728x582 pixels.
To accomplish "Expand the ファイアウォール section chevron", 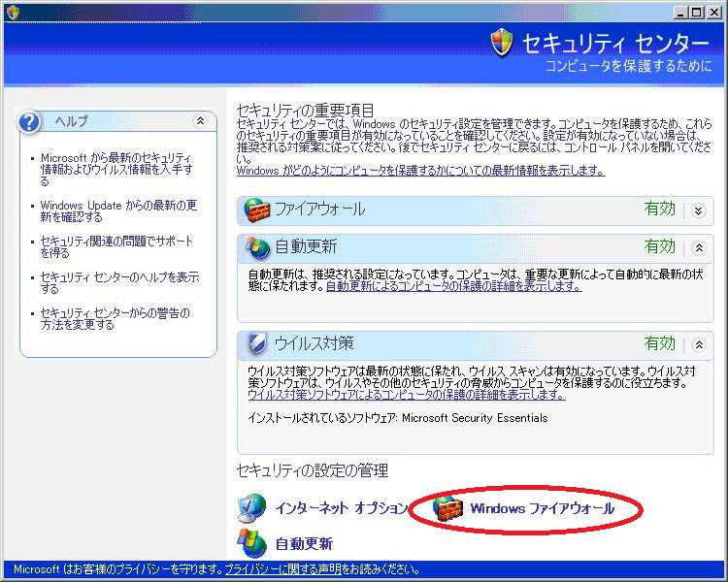I will point(698,211).
